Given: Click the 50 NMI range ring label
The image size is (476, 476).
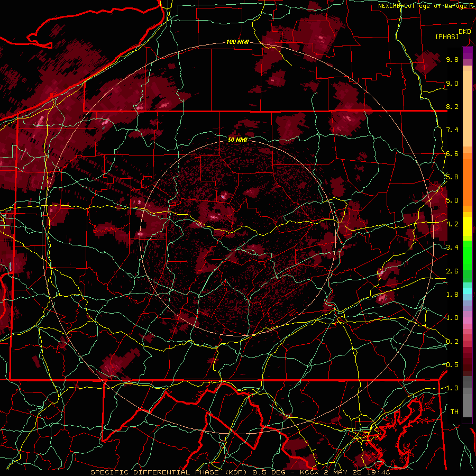Looking at the screenshot, I should pos(237,140).
